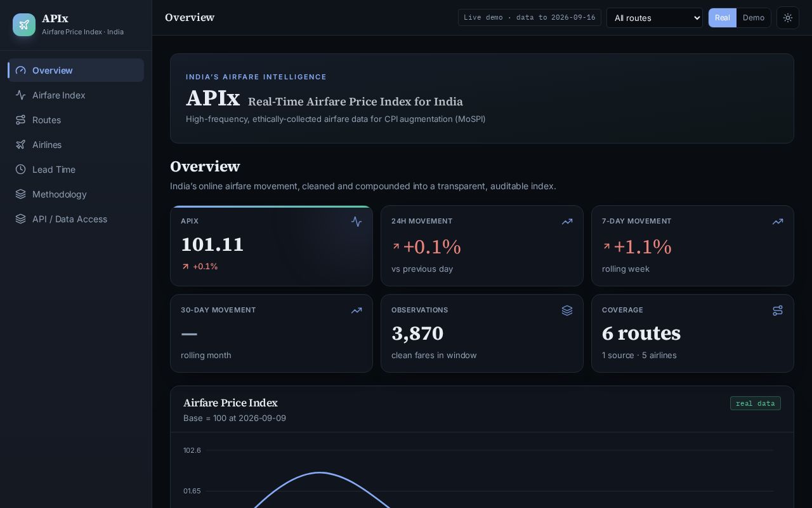Click the Airlines plane icon in sidebar
Screen dimensions: 812x508
coord(21,145)
